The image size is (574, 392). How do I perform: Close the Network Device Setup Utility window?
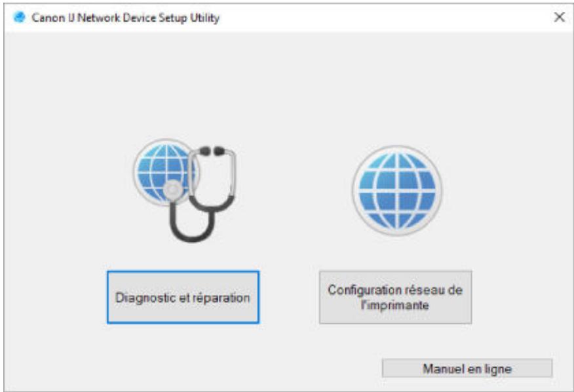click(559, 17)
